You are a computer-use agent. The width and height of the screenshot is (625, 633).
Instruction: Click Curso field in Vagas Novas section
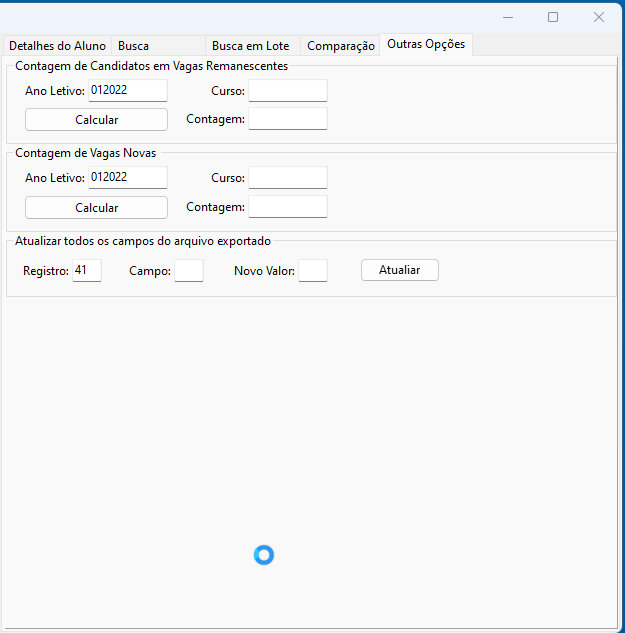click(x=287, y=178)
